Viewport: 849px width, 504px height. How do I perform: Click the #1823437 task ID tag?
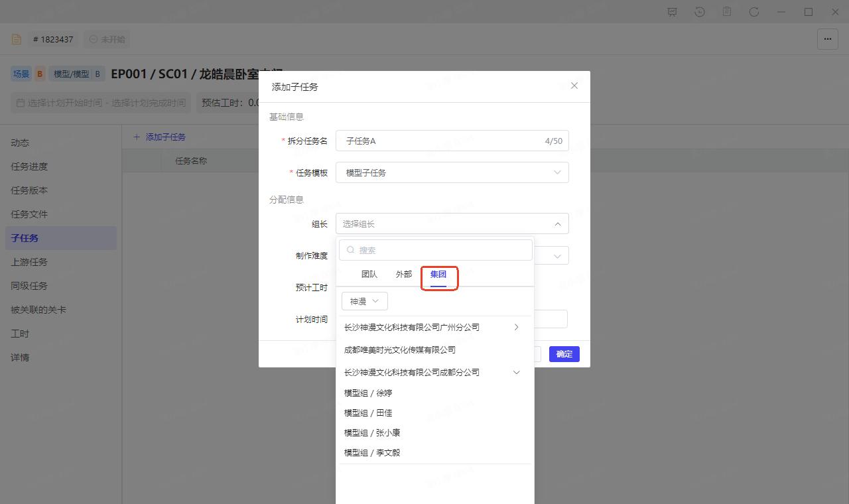[53, 39]
